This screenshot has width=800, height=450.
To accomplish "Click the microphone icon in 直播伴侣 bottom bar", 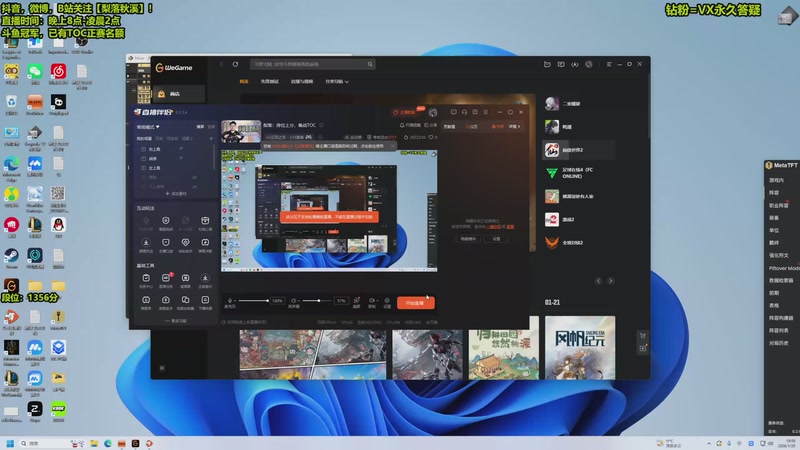I will point(230,301).
